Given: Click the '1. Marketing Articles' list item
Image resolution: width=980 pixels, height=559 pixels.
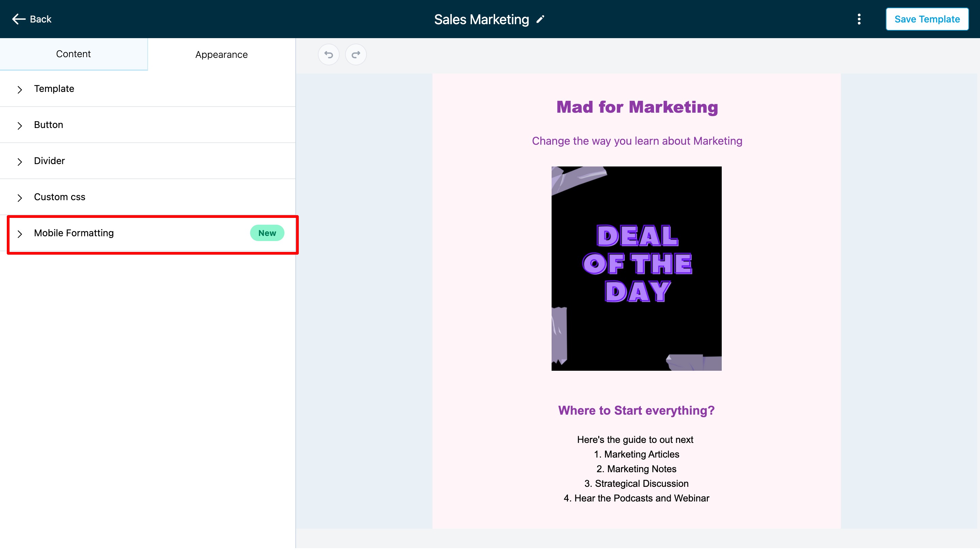Looking at the screenshot, I should [637, 454].
